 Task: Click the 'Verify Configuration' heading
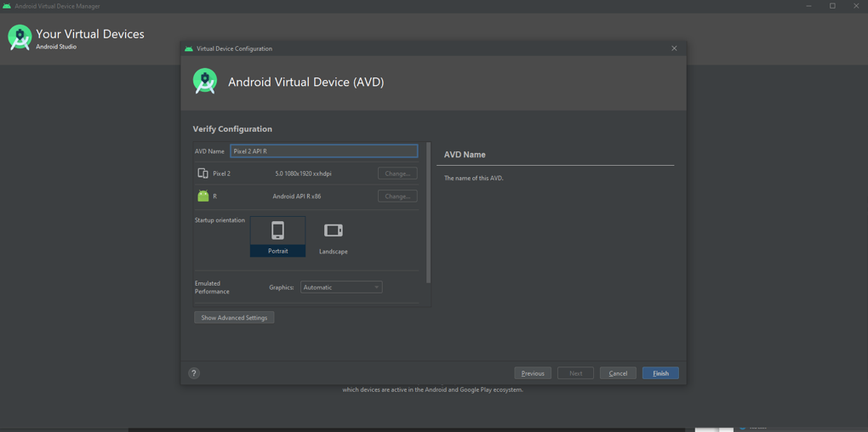click(232, 129)
